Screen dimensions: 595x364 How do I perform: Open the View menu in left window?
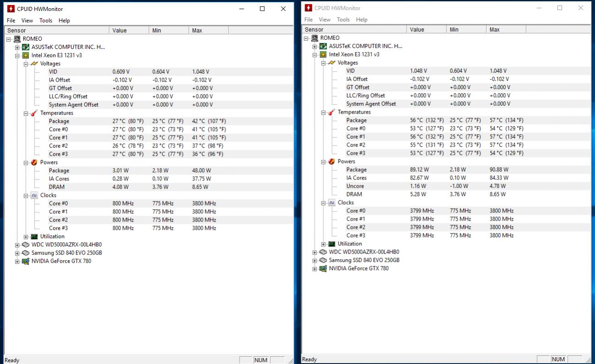[x=27, y=21]
